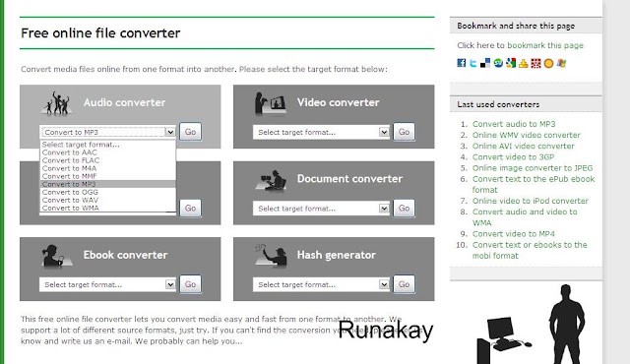The image size is (630, 364).
Task: Bookmark page with Google icon
Action: (511, 63)
